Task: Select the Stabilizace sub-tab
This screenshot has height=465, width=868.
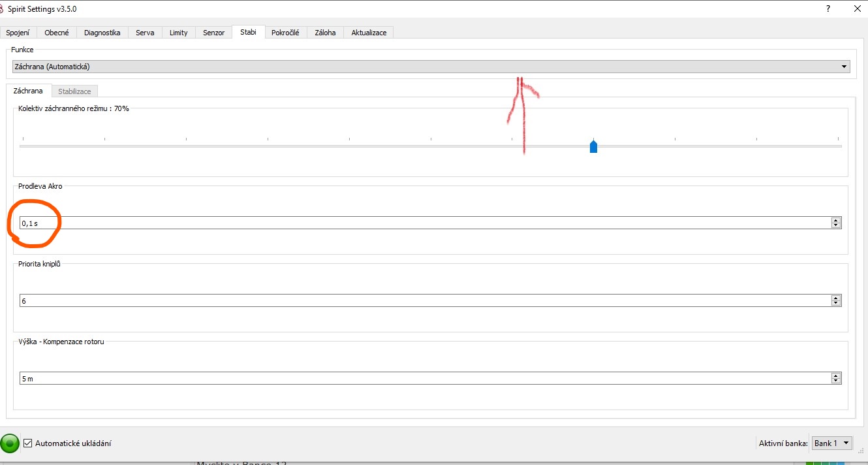Action: (74, 91)
